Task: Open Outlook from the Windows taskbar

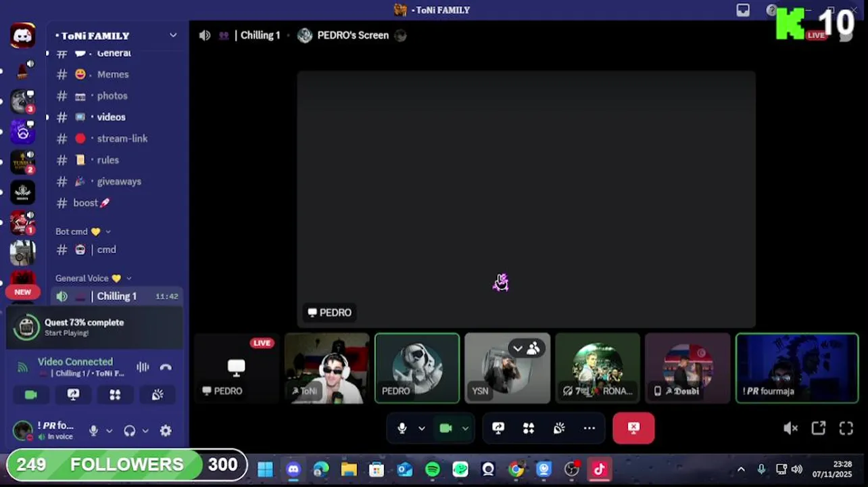Action: [x=405, y=469]
